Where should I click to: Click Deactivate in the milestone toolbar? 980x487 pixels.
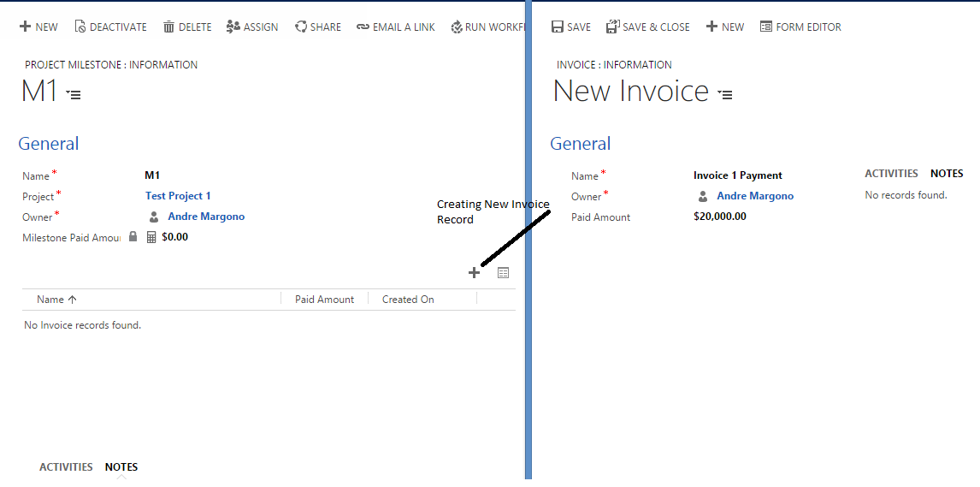pyautogui.click(x=109, y=27)
